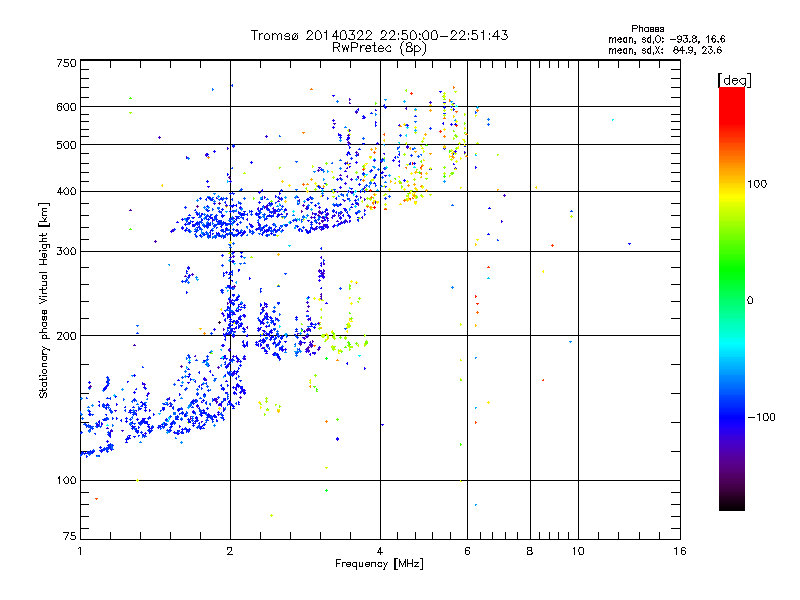
Task: Click the y-axis tick label '600'
Action: 66,107
